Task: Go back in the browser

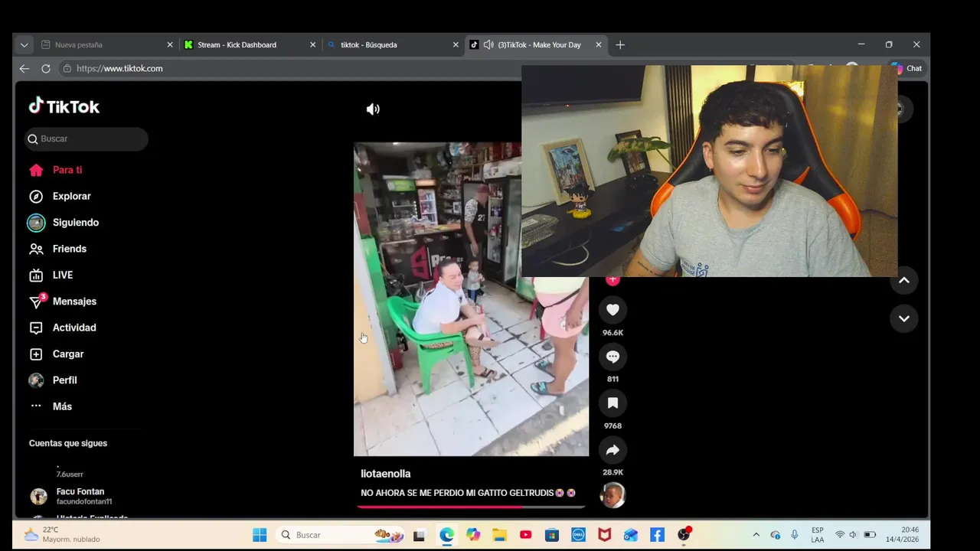Action: [24, 68]
